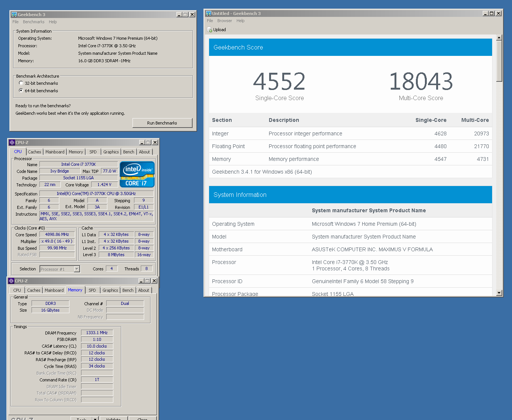The width and height of the screenshot is (512, 420).
Task: Click the Tools button in lower CPU-Z
Action: 81,418
